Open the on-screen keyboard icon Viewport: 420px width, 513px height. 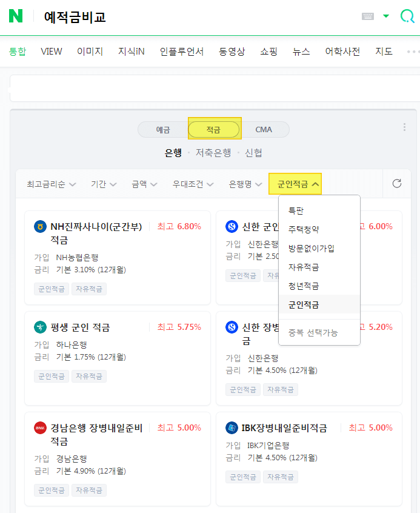point(368,16)
